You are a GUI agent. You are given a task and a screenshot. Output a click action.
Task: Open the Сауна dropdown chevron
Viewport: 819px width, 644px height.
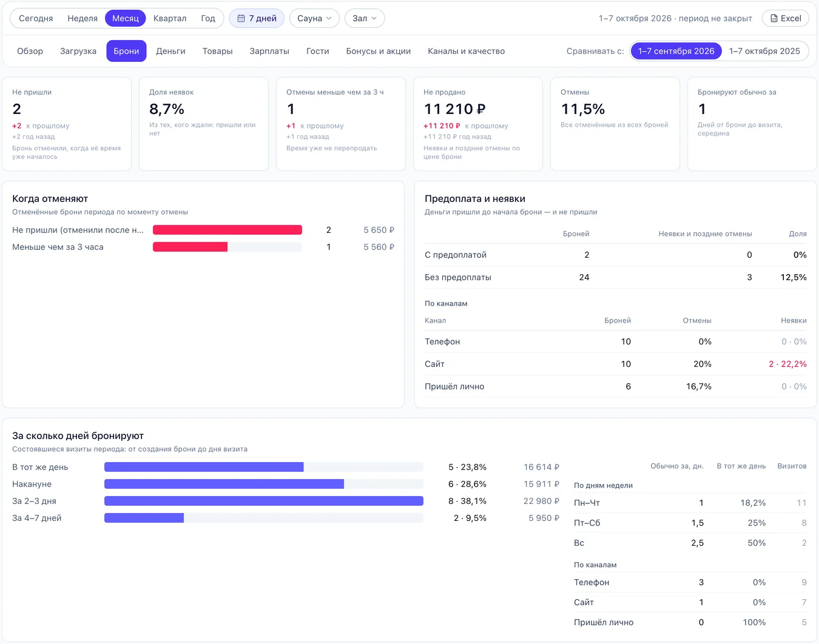click(x=329, y=18)
